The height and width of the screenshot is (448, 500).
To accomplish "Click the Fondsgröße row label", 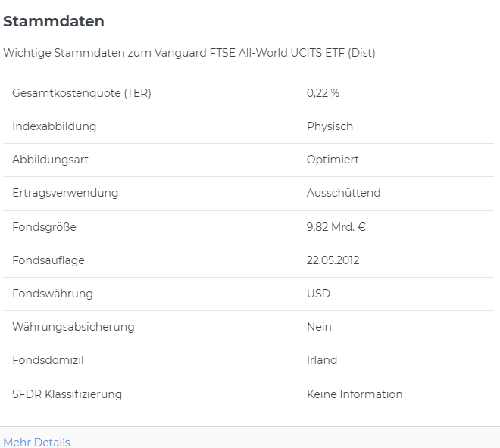I will [x=44, y=227].
